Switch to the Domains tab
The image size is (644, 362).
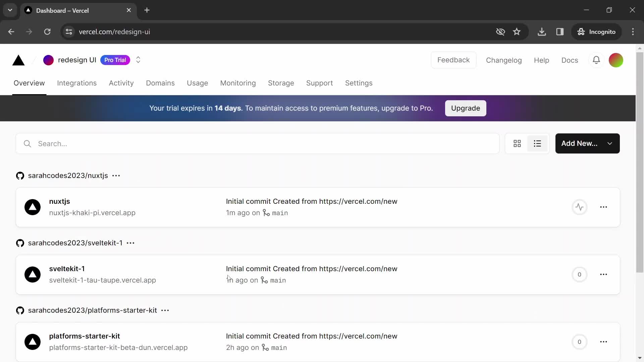click(x=160, y=83)
